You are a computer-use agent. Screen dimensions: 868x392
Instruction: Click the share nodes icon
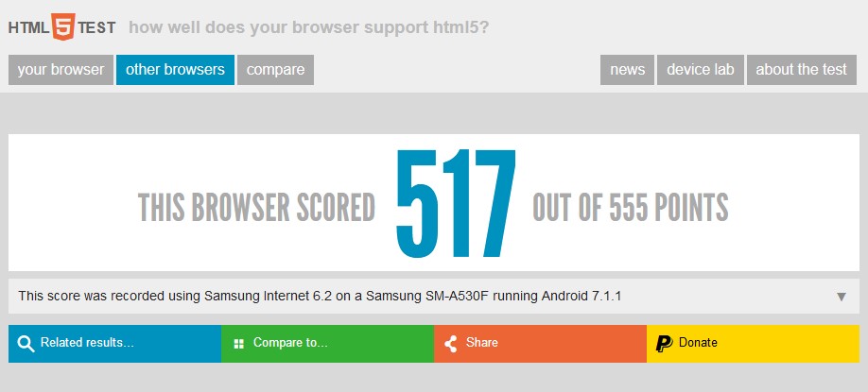click(x=451, y=343)
